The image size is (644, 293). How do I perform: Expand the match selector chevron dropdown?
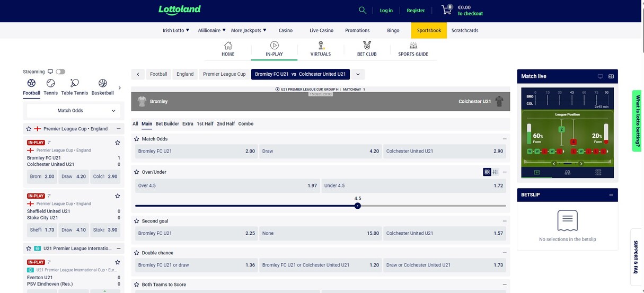pos(358,74)
